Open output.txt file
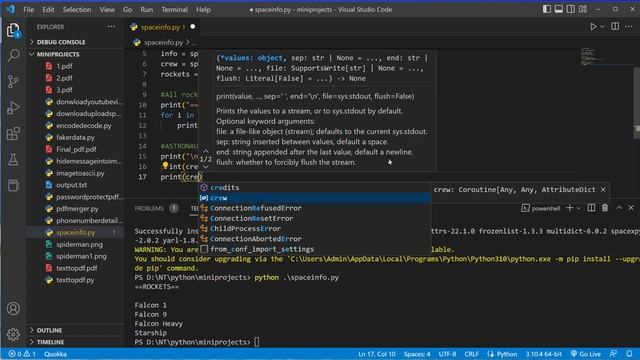The width and height of the screenshot is (640, 360). pos(71,184)
